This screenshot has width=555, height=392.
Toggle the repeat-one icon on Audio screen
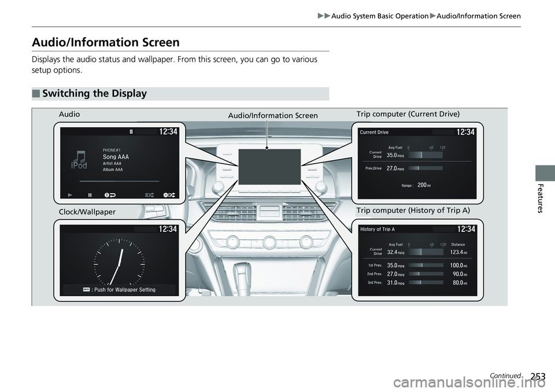tap(110, 195)
